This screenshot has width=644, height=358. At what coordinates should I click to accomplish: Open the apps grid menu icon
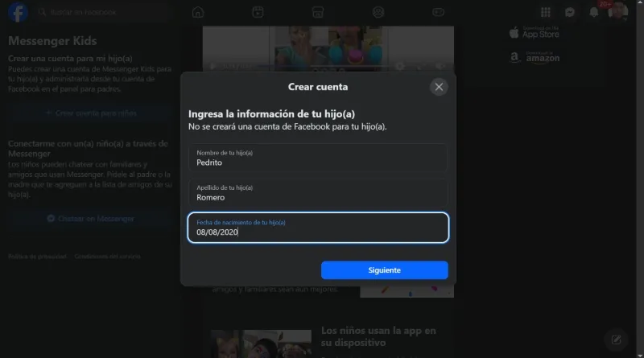pyautogui.click(x=546, y=12)
